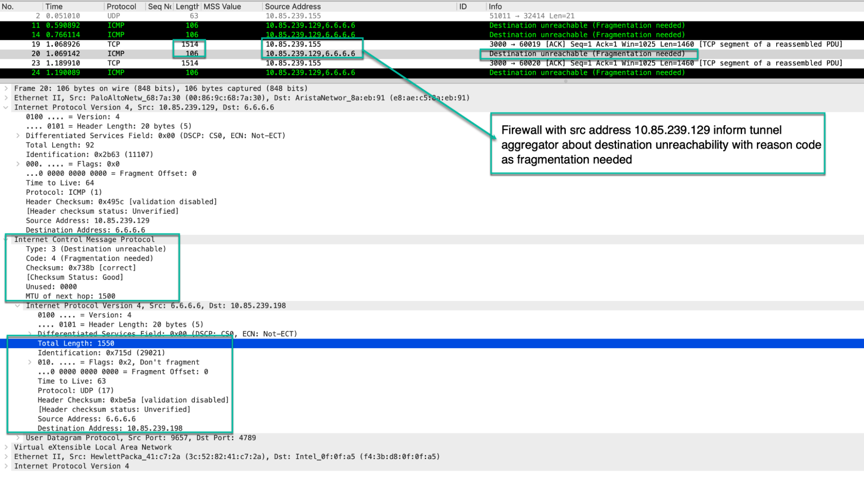This screenshot has height=504, width=864.
Task: Expand the bottom Internet Protocol Version 4 node
Action: pos(6,466)
